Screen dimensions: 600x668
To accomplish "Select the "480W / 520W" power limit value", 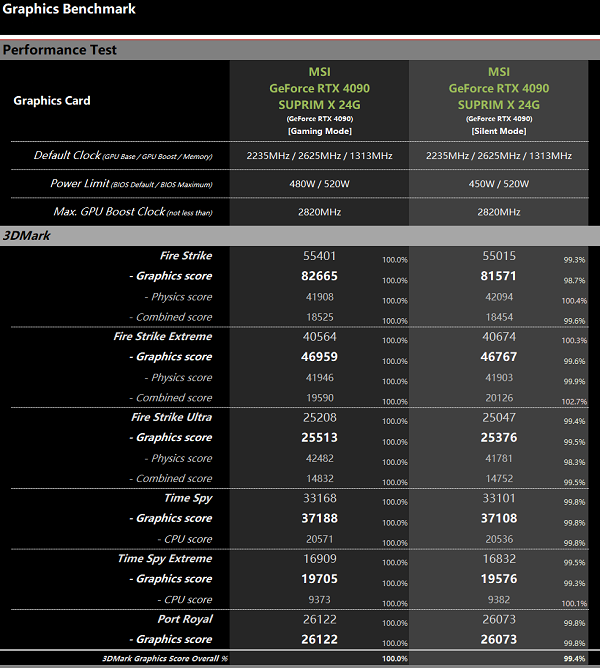I will [319, 184].
